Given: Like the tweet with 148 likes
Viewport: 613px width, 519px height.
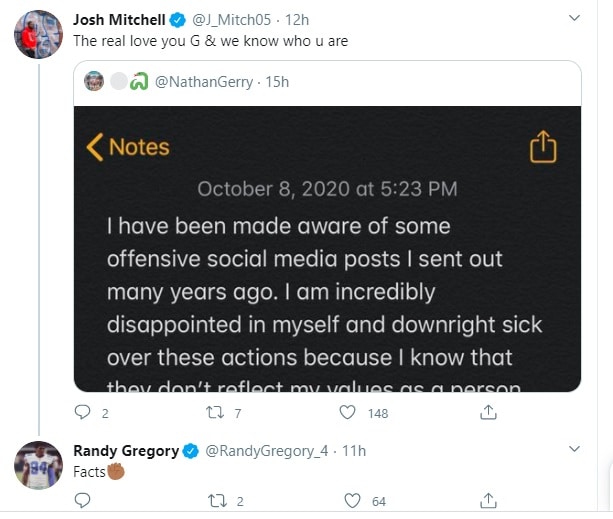Looking at the screenshot, I should [347, 412].
